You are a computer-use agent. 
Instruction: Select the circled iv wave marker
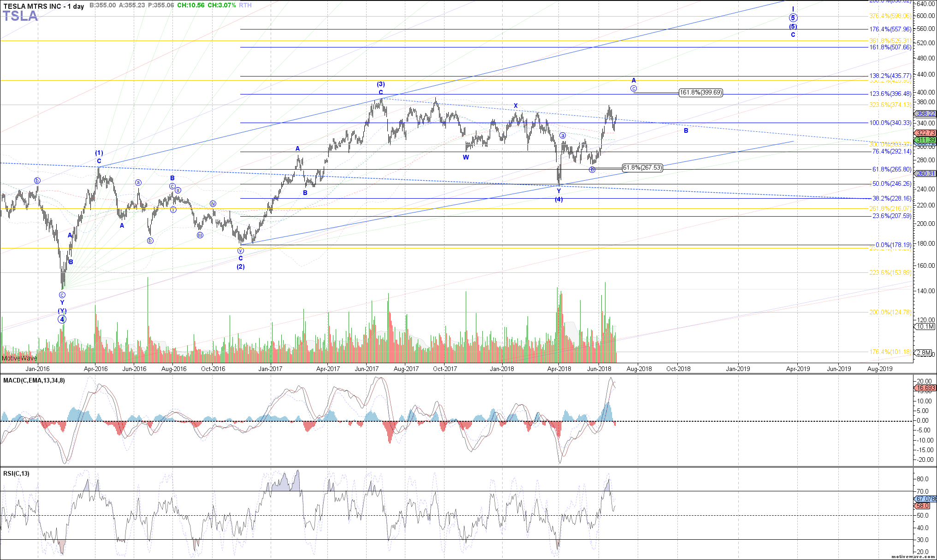point(213,203)
